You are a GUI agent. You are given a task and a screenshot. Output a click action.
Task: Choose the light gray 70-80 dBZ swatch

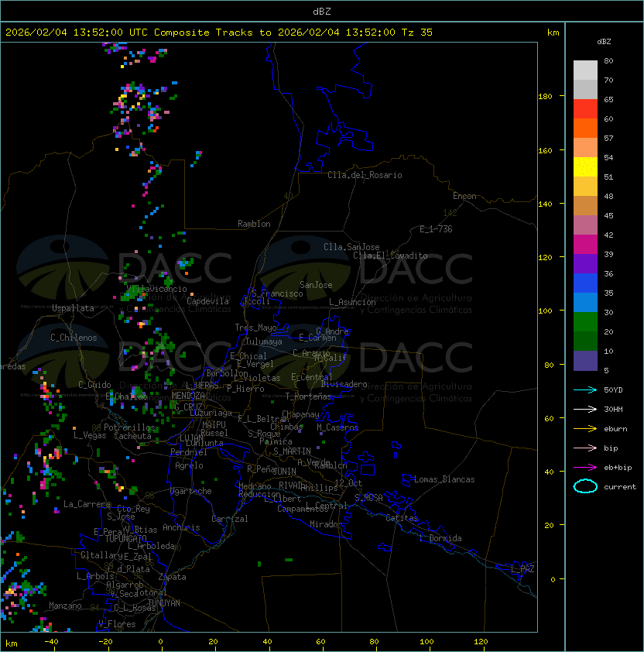click(585, 70)
